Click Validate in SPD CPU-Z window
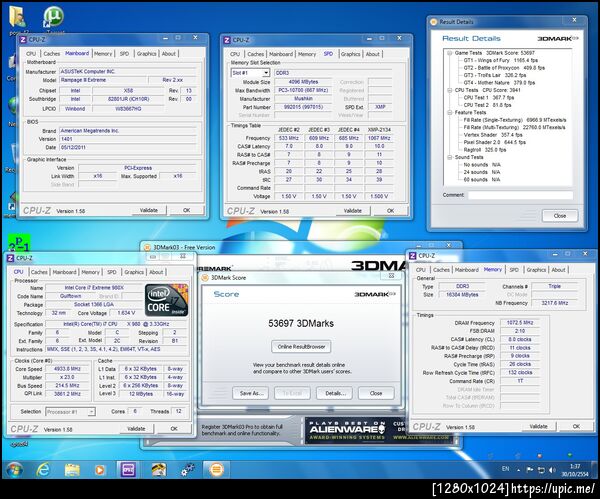 353,210
